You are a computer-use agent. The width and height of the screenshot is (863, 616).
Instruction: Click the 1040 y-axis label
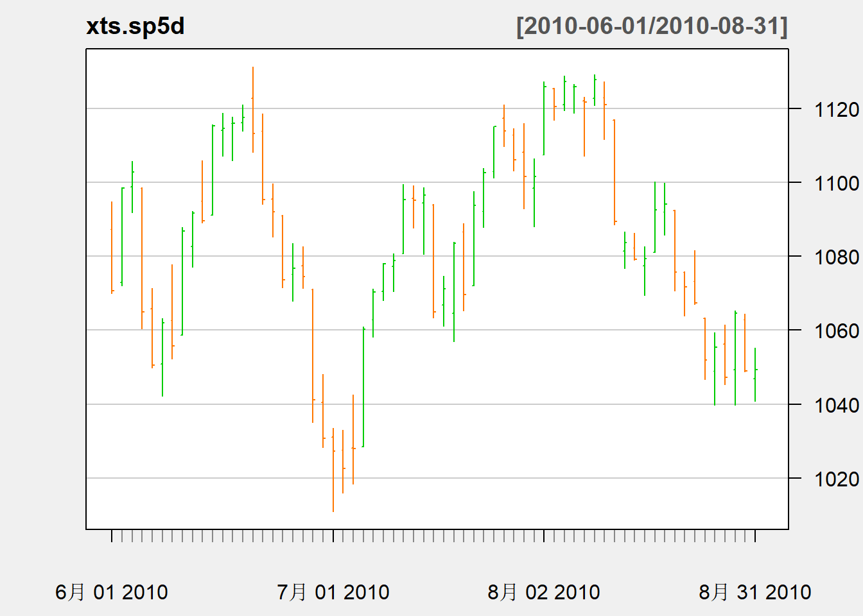(837, 406)
